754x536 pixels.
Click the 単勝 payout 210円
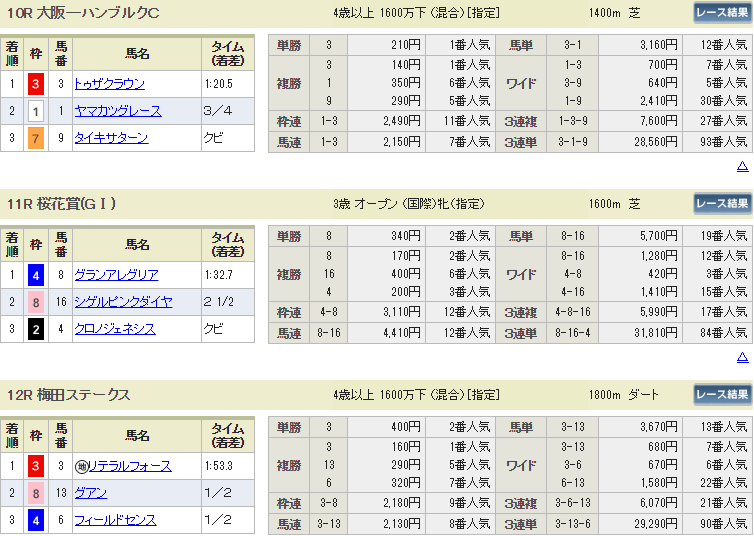coord(406,45)
